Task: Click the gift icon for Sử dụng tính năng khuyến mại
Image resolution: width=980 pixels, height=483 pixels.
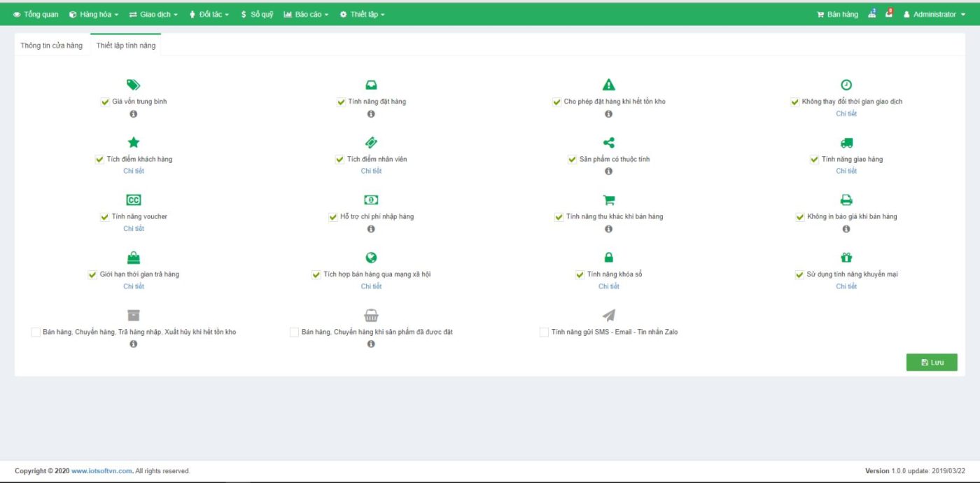Action: point(846,257)
